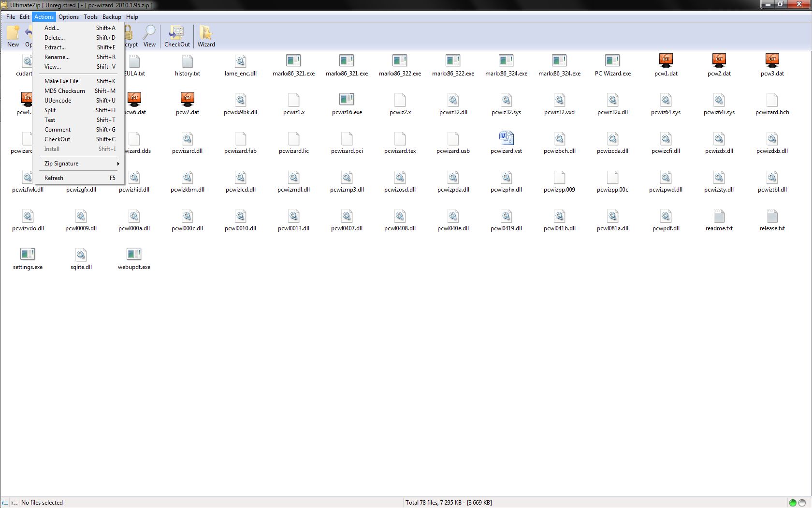Select sqlite.dll file icon
812x508 pixels.
point(81,254)
